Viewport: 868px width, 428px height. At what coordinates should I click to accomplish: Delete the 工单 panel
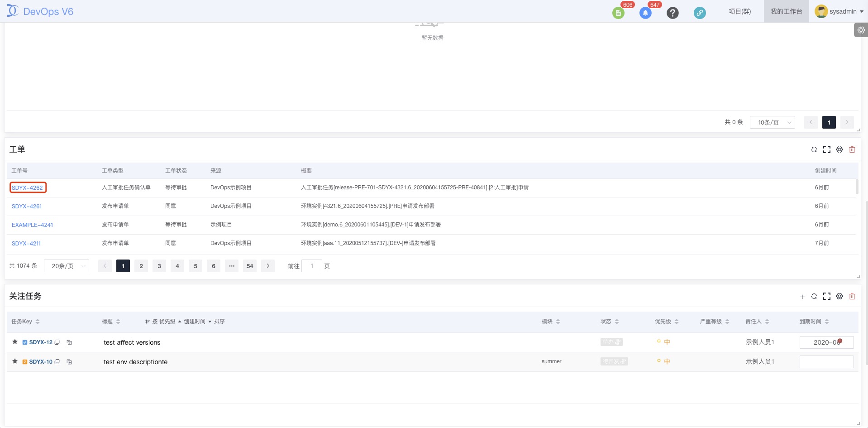coord(852,149)
